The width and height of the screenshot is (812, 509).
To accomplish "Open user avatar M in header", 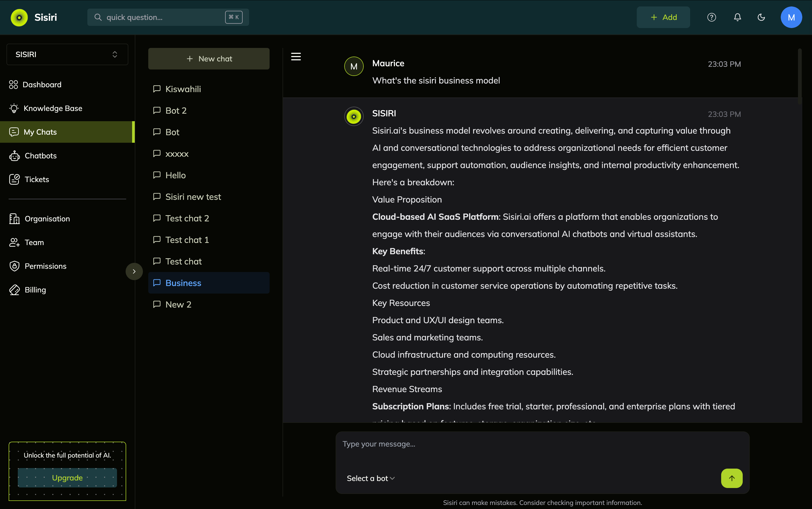I will point(791,17).
